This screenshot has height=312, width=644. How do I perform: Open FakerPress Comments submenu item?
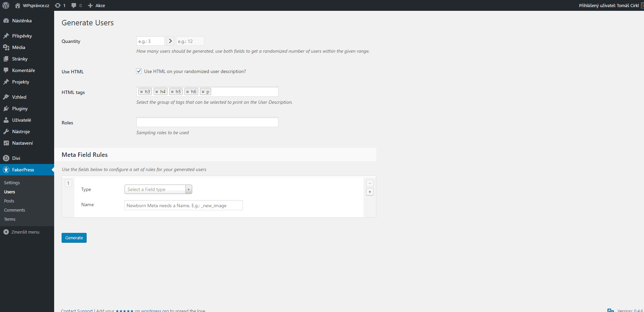[x=15, y=210]
